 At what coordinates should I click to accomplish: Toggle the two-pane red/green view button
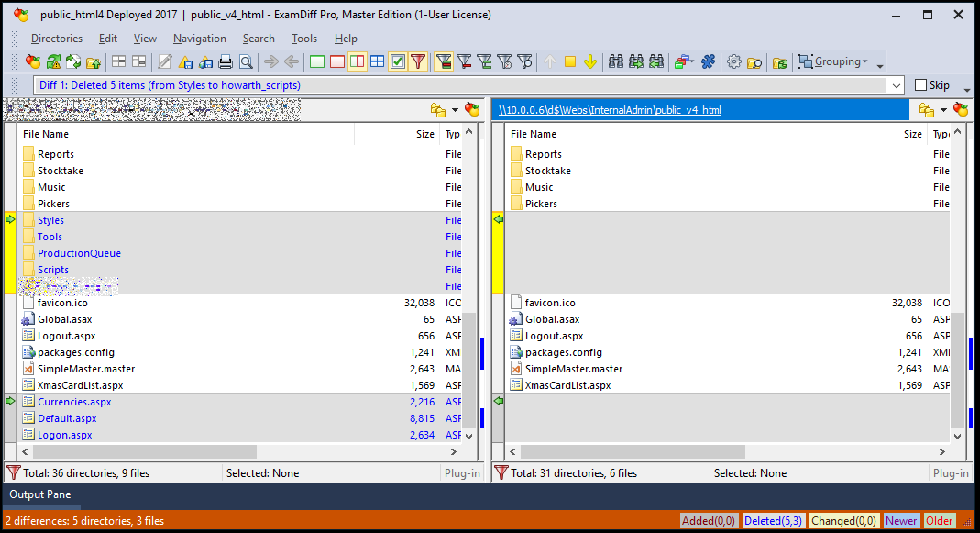[357, 61]
